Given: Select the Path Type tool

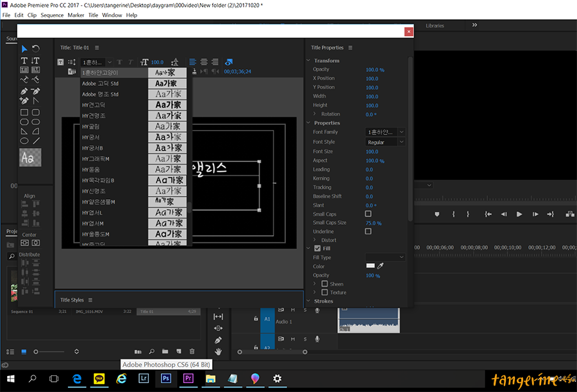Looking at the screenshot, I should pyautogui.click(x=24, y=79).
